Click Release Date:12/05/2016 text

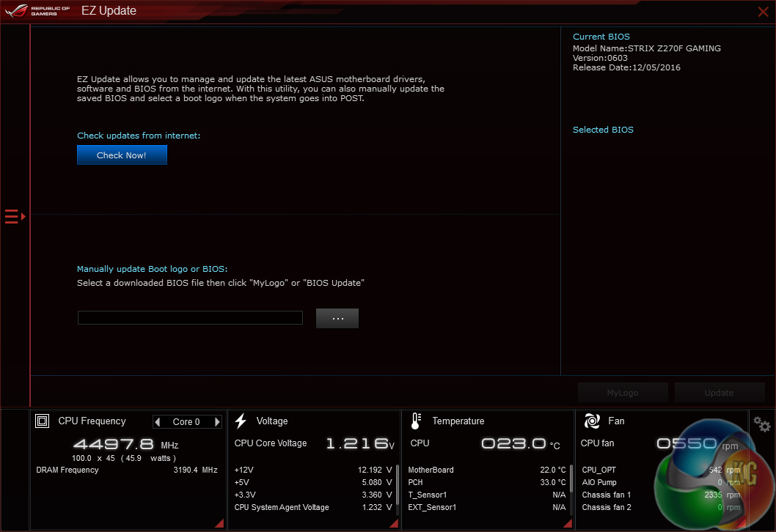click(626, 67)
